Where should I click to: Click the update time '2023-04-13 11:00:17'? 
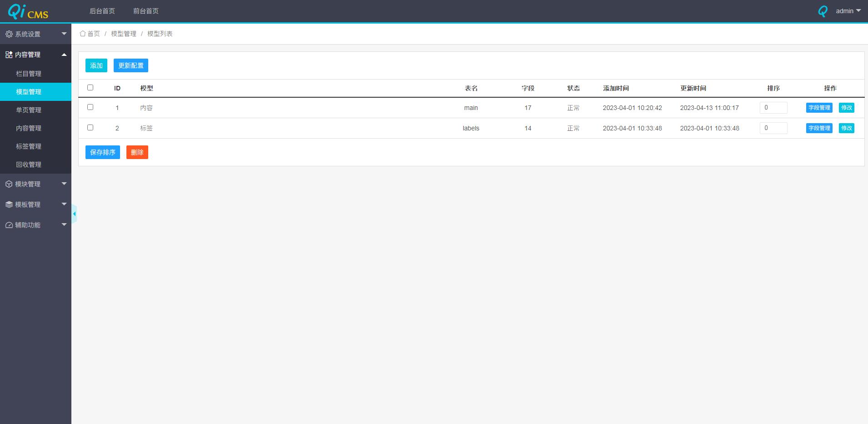pyautogui.click(x=709, y=108)
